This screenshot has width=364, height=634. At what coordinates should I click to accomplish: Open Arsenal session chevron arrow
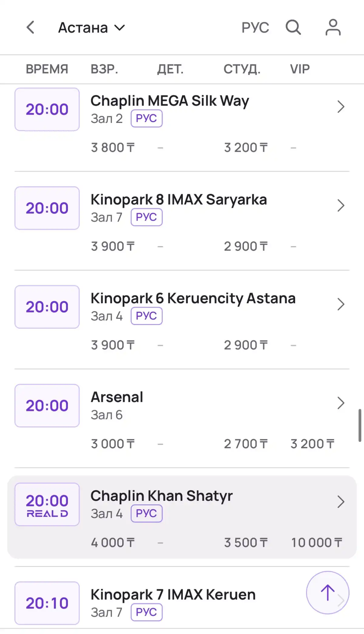[x=341, y=403]
